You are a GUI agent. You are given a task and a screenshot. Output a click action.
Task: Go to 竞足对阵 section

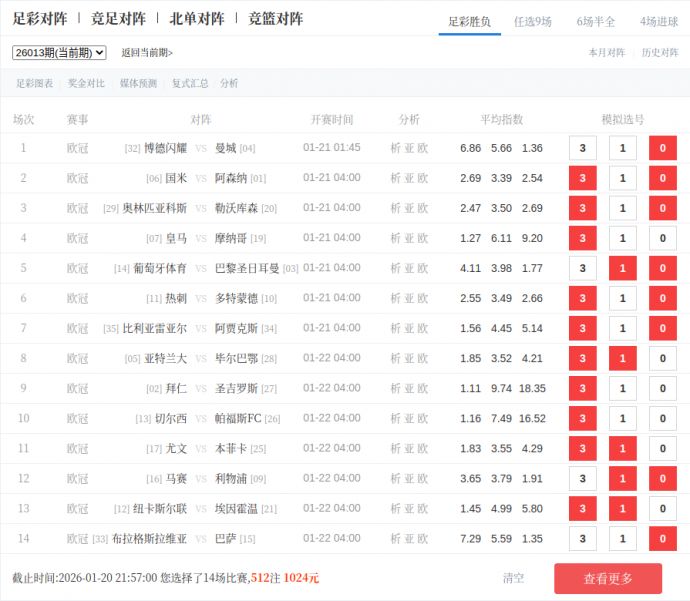point(118,19)
